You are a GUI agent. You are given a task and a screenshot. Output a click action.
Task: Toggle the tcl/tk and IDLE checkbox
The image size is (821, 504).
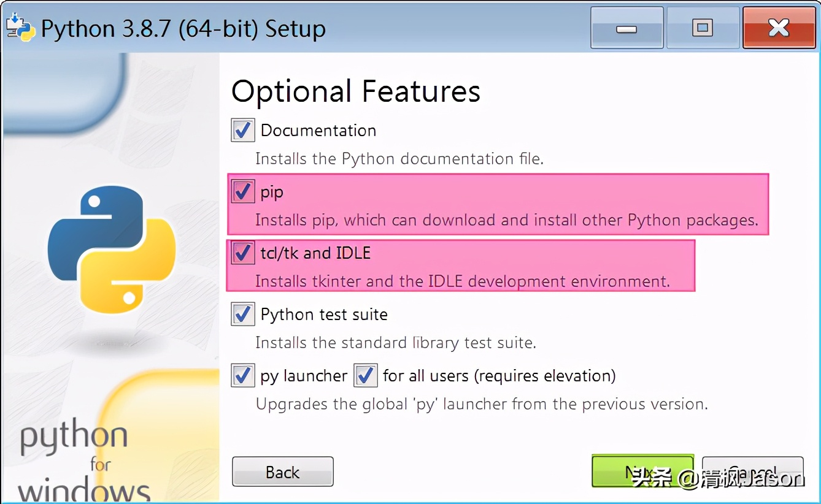[242, 252]
